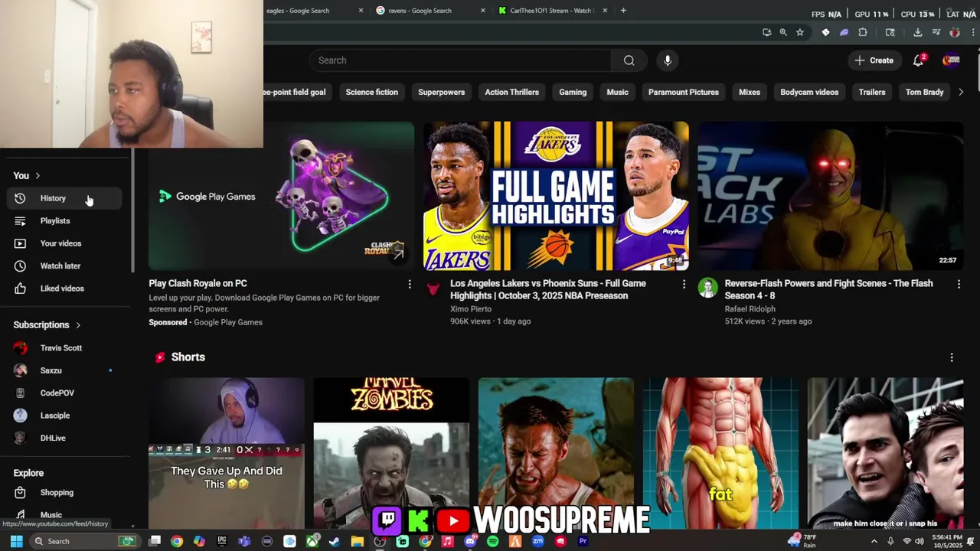The image size is (980, 551).
Task: Open the browser Downloads icon
Action: (x=917, y=32)
